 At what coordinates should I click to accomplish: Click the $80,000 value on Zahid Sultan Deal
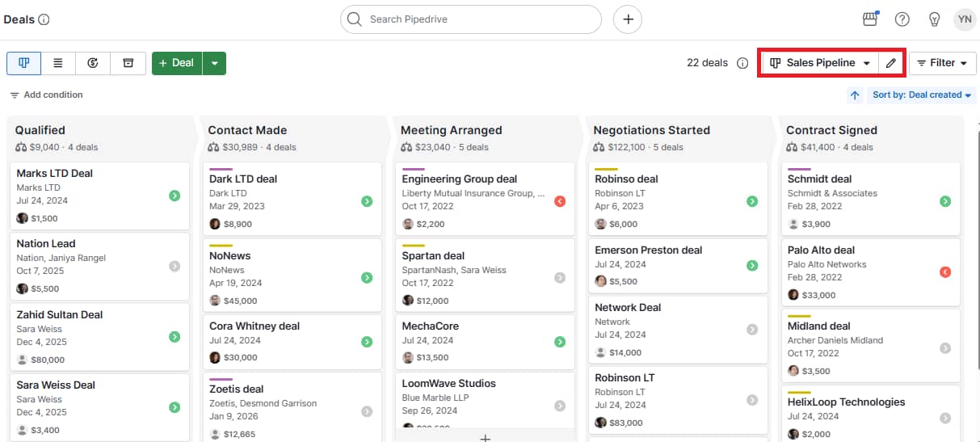tap(48, 360)
